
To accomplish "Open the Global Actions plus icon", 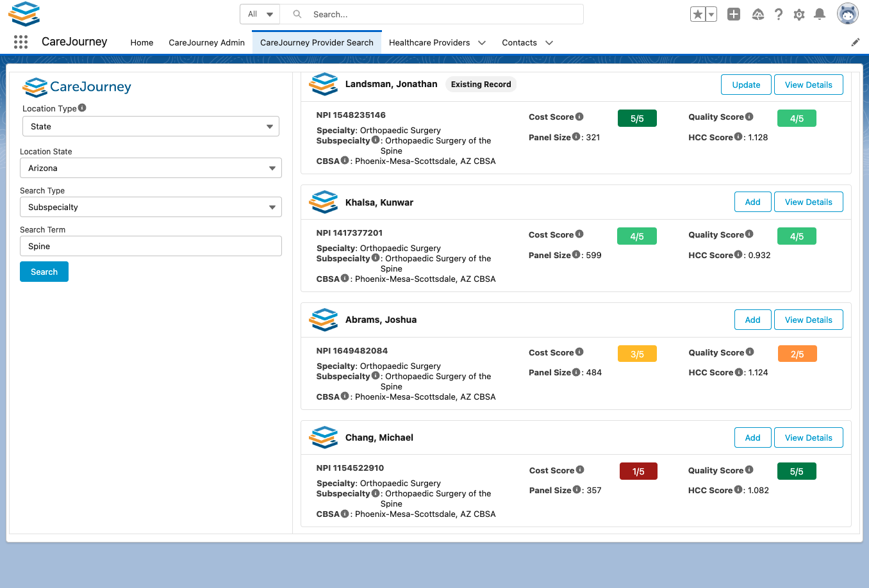I will pyautogui.click(x=734, y=14).
